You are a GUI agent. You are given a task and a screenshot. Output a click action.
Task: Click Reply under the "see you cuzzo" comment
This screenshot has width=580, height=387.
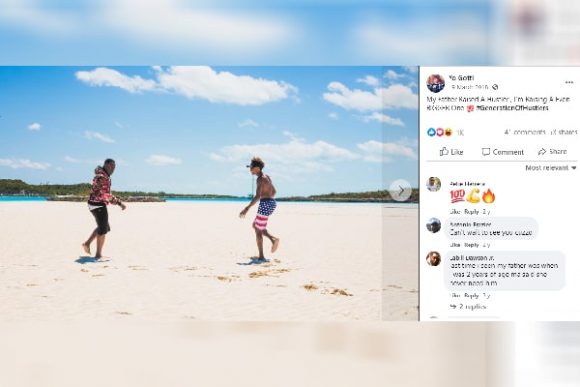click(471, 245)
